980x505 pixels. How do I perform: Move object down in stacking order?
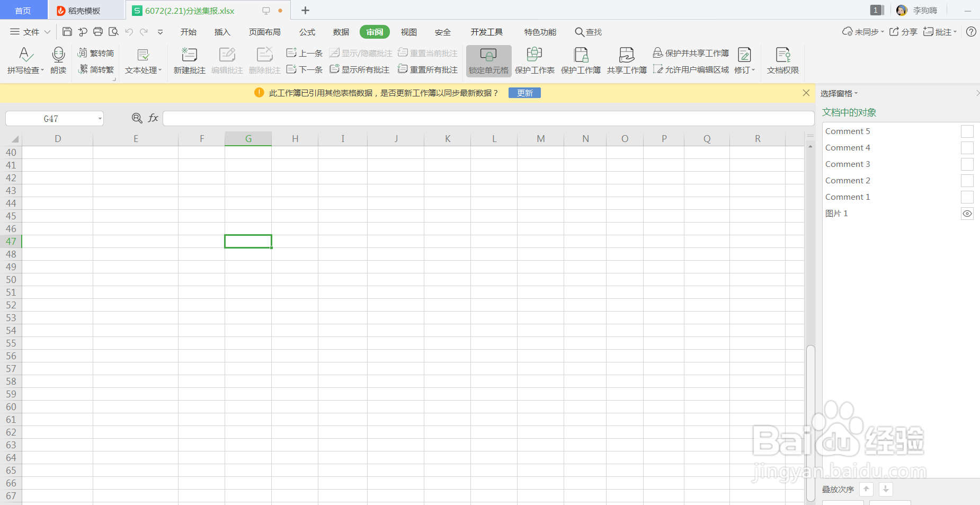[886, 489]
